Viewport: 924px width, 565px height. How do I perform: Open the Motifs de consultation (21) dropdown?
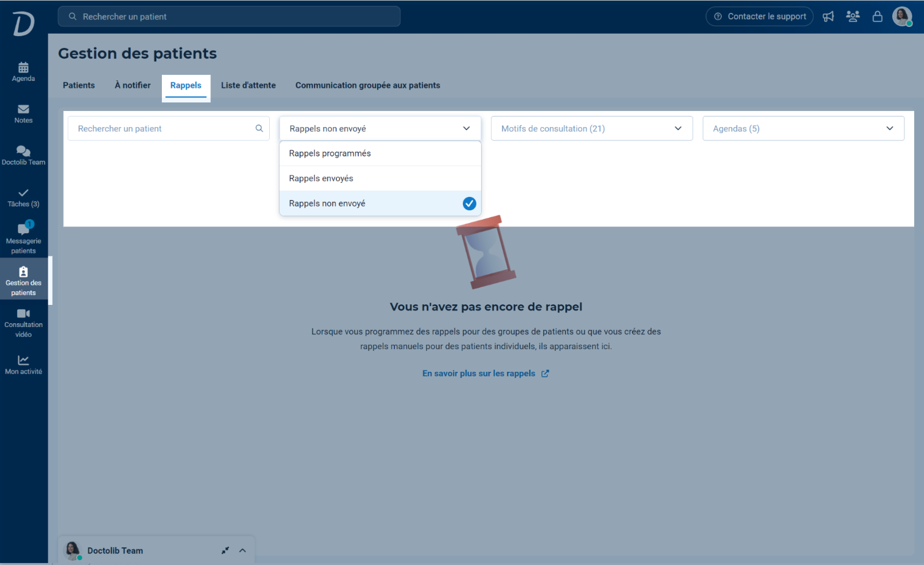(x=592, y=128)
